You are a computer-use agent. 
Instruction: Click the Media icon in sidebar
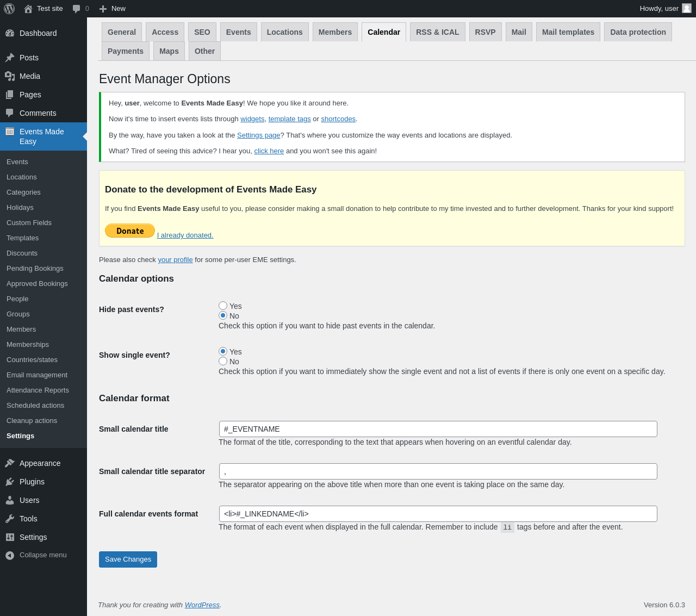(10, 76)
